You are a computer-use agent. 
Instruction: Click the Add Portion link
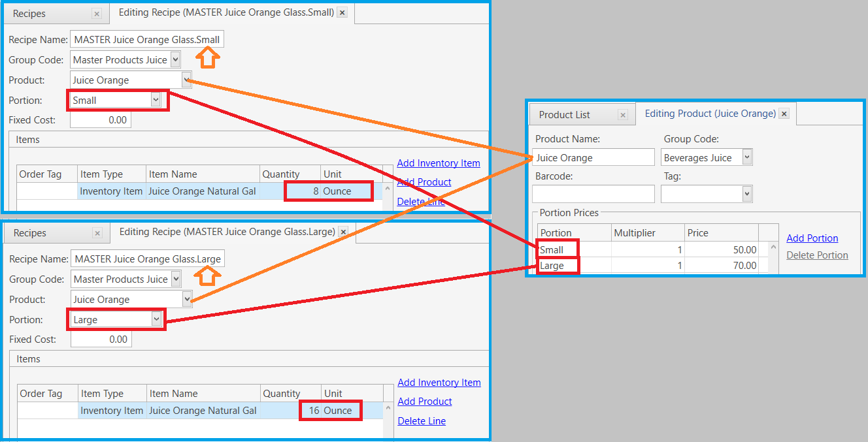(x=812, y=238)
